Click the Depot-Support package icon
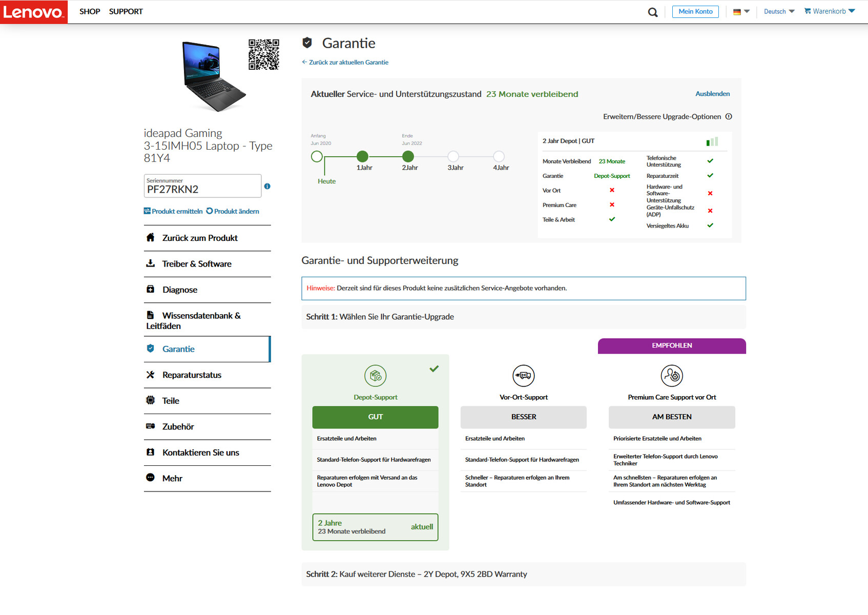868x615 pixels. pyautogui.click(x=376, y=376)
